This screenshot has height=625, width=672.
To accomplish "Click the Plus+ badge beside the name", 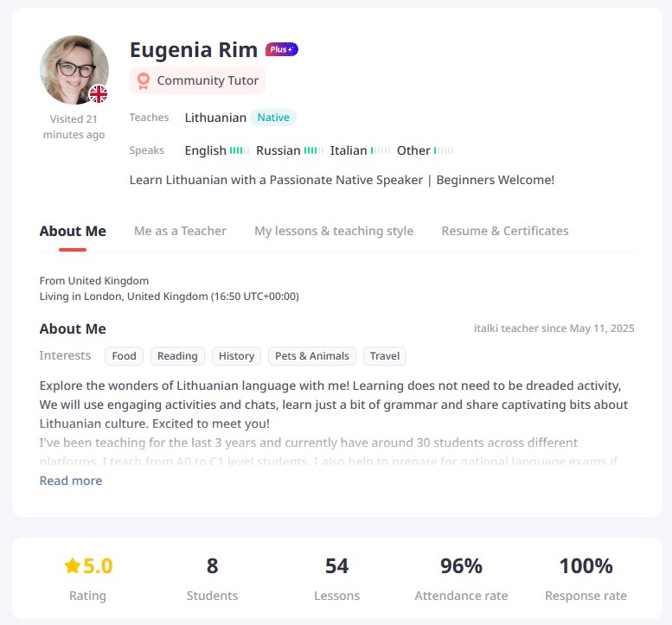I will tap(282, 50).
